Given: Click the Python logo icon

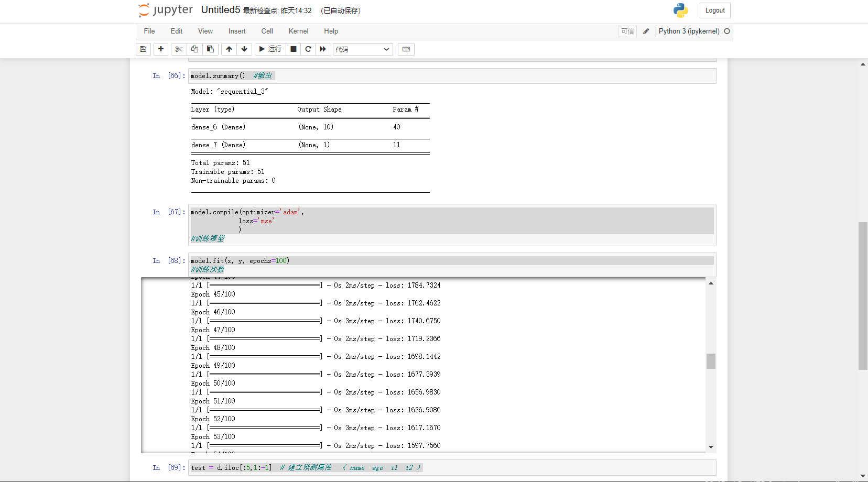Looking at the screenshot, I should [680, 10].
